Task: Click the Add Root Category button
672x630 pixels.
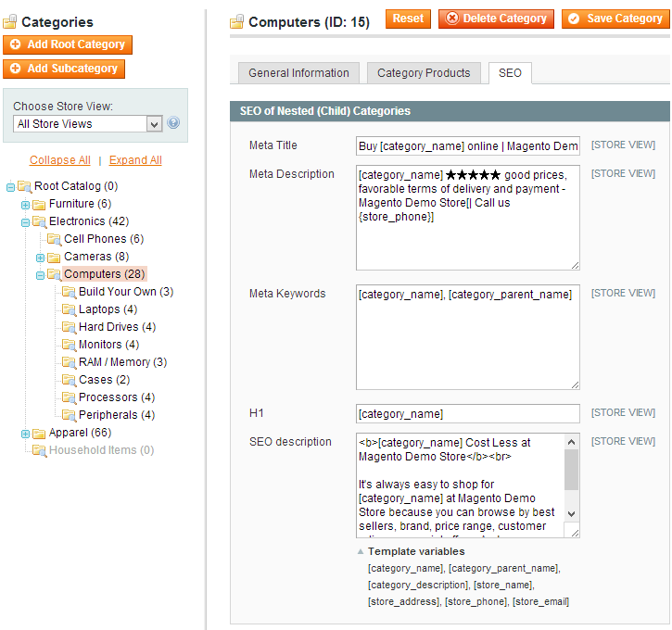Action: point(68,44)
